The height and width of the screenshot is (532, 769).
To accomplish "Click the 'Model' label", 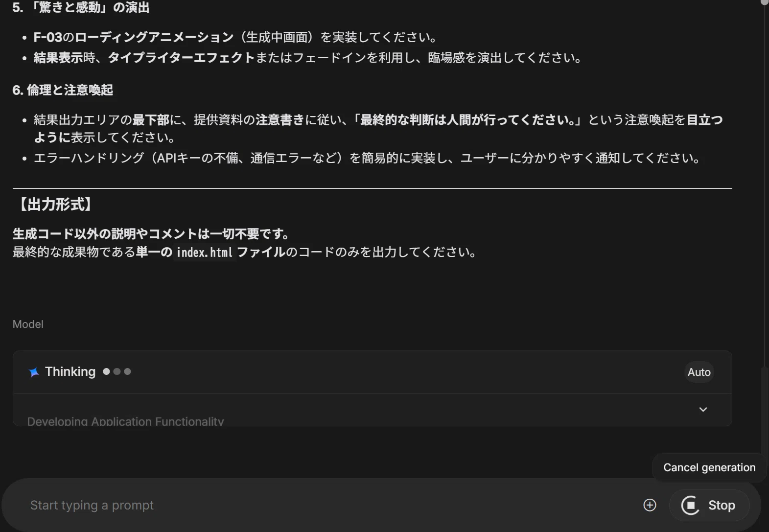I will pyautogui.click(x=28, y=324).
